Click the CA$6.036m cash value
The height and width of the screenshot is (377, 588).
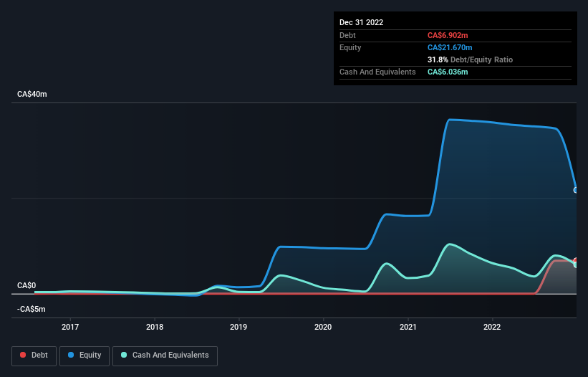tap(448, 72)
